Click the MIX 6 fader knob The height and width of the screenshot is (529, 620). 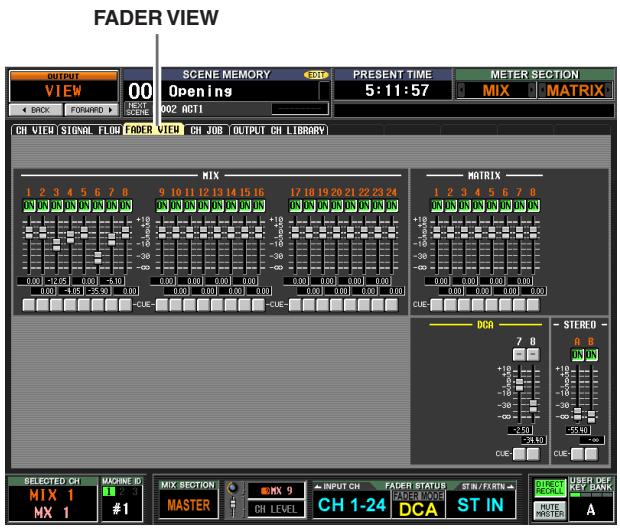(x=98, y=257)
